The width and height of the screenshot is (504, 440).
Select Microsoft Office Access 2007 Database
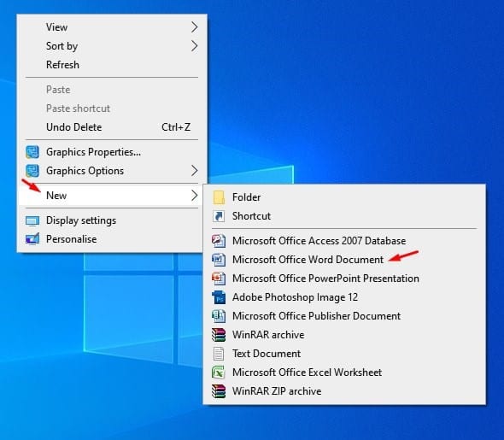(344, 241)
